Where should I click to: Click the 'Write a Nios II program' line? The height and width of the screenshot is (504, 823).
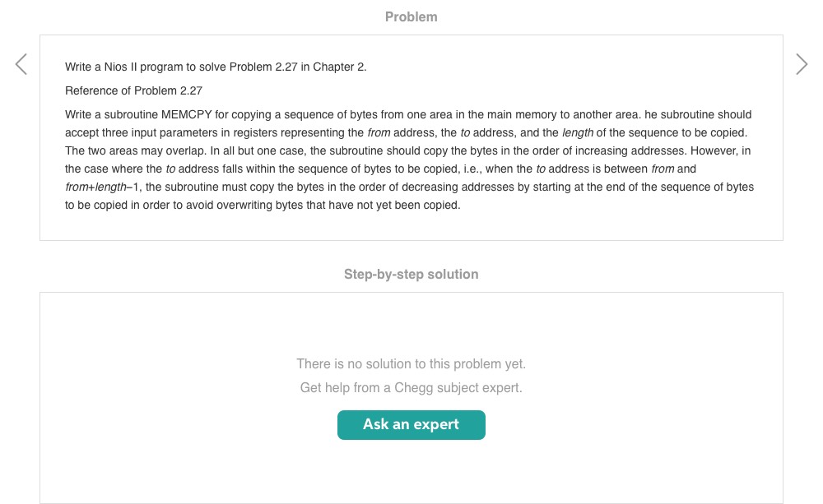216,67
